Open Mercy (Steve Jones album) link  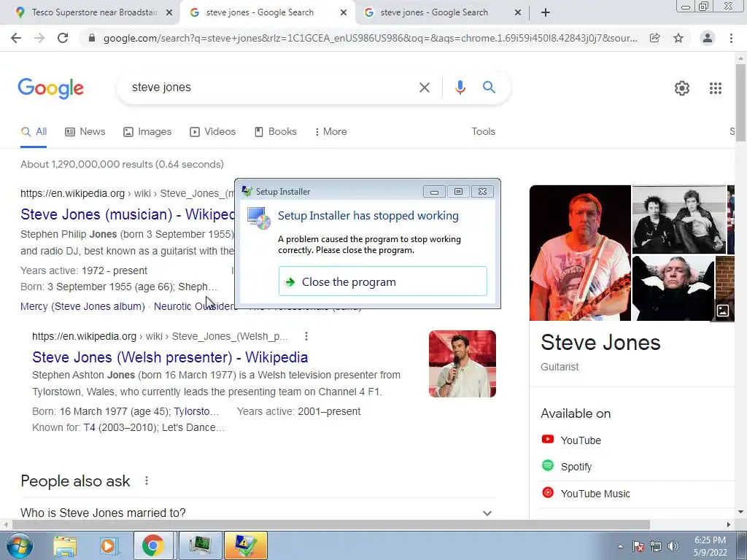83,306
